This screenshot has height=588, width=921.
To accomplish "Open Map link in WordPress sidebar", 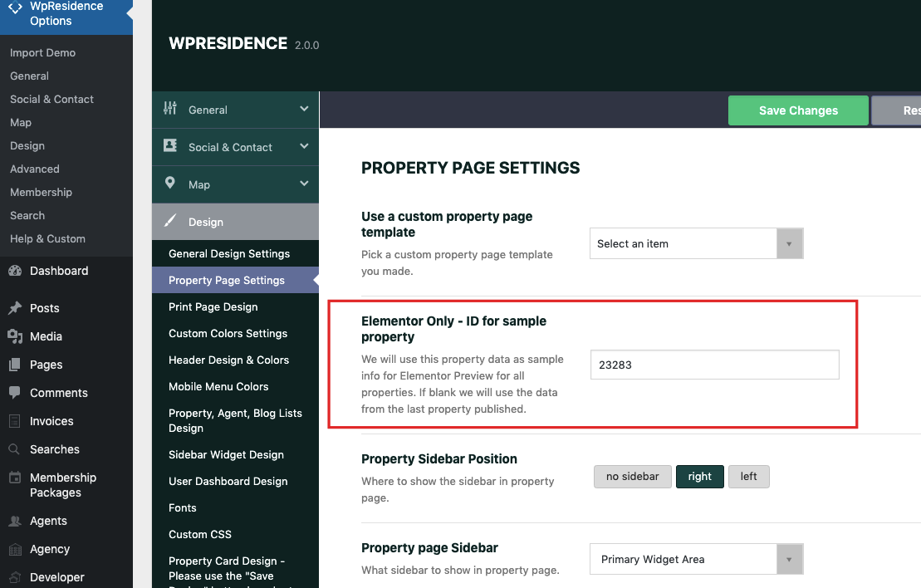I will (x=21, y=122).
